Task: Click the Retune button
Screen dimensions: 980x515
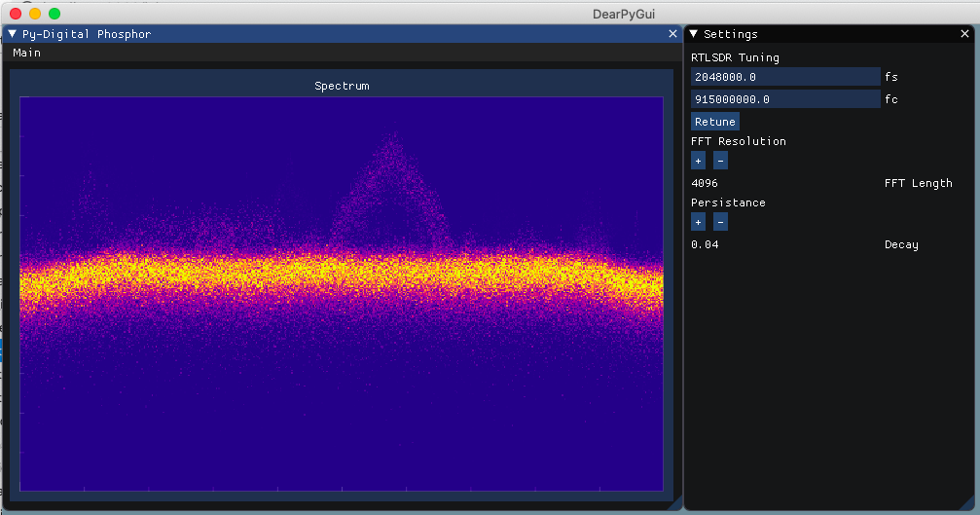Action: (x=715, y=122)
